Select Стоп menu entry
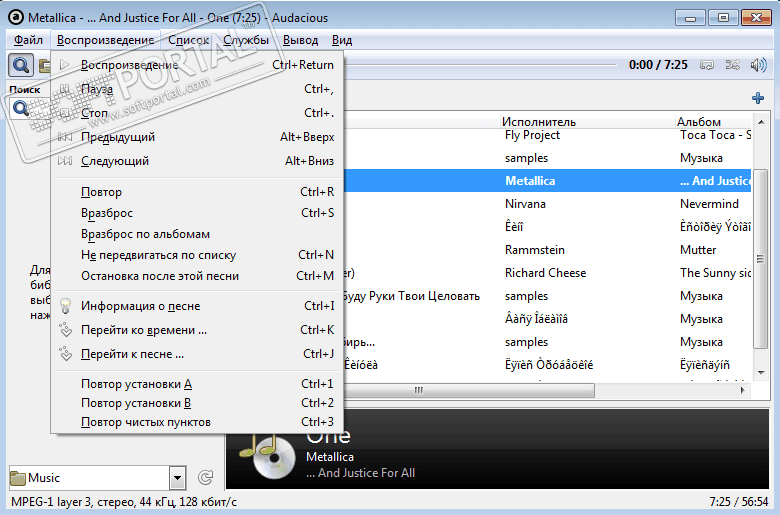This screenshot has width=780, height=515. pos(197,113)
